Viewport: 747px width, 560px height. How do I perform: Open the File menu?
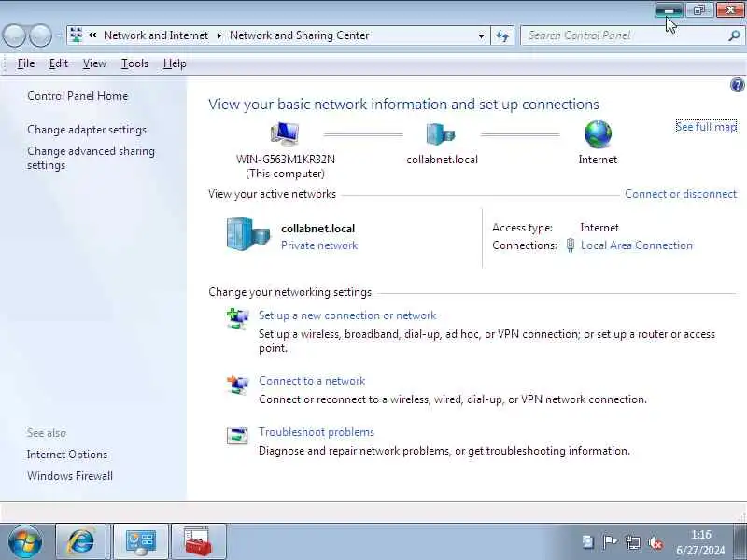tap(26, 63)
